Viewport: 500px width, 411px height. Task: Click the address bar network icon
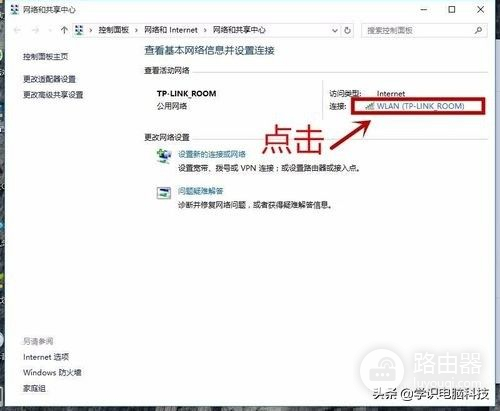tap(79, 30)
